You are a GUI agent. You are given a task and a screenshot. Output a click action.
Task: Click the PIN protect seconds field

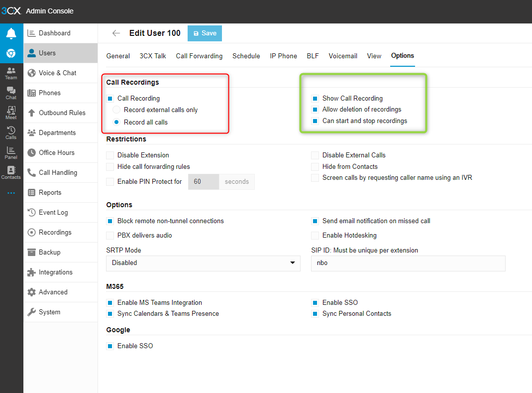tap(204, 182)
